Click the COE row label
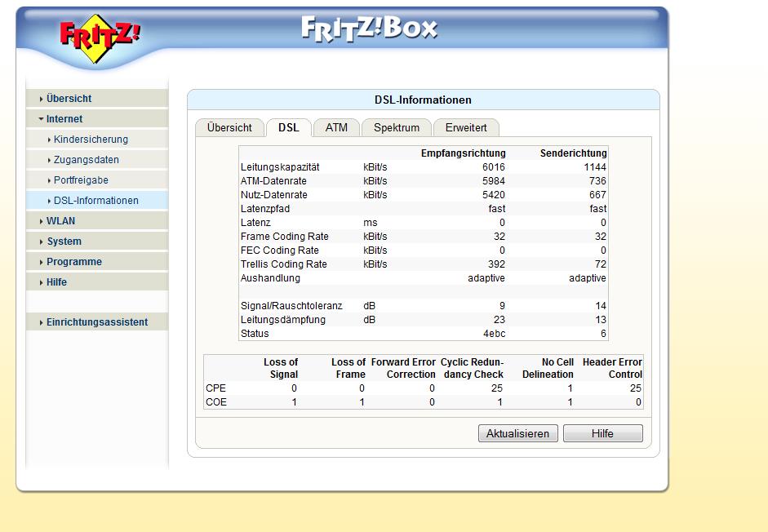This screenshot has height=532, width=768. point(216,402)
